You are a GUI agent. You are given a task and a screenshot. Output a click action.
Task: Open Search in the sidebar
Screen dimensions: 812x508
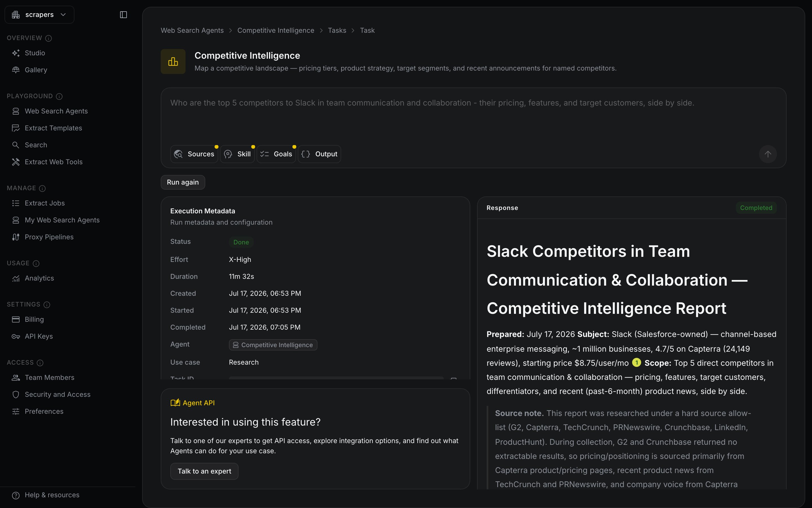tap(36, 145)
